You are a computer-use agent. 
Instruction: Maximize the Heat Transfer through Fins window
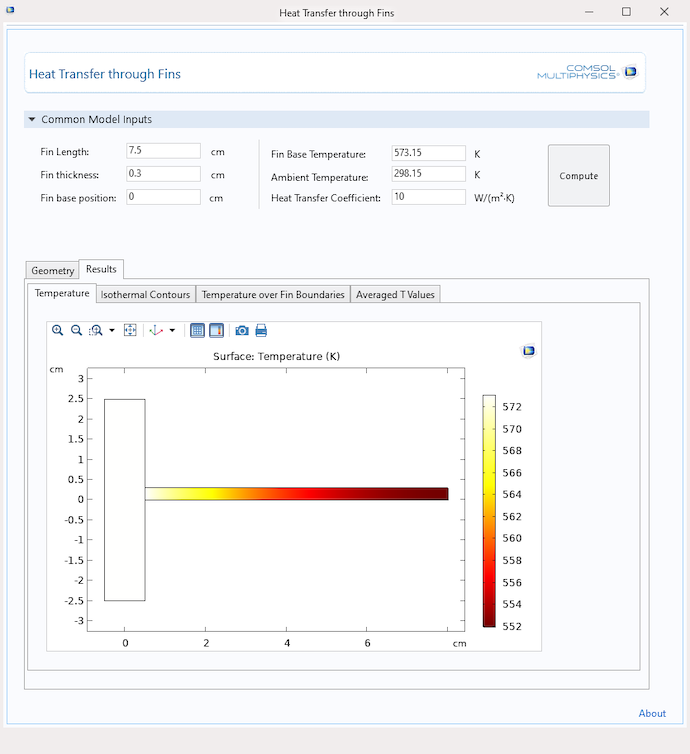626,12
